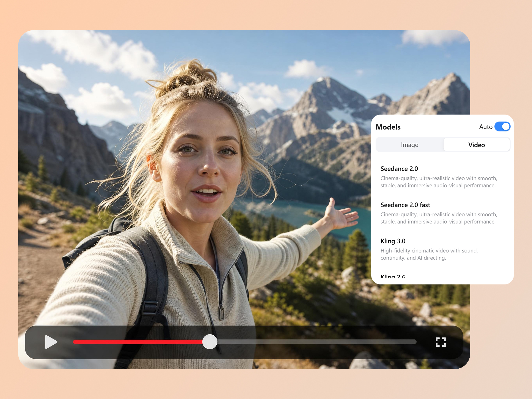Switch to the Image tab
Image resolution: width=532 pixels, height=399 pixels.
[409, 145]
